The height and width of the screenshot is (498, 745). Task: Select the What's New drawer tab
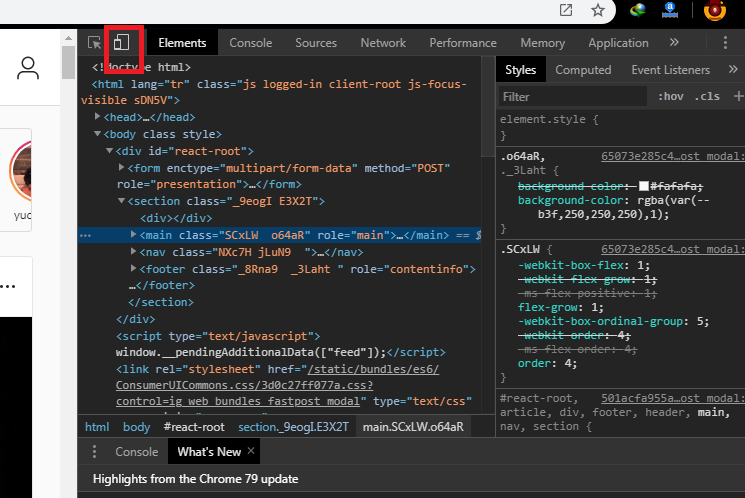click(209, 452)
